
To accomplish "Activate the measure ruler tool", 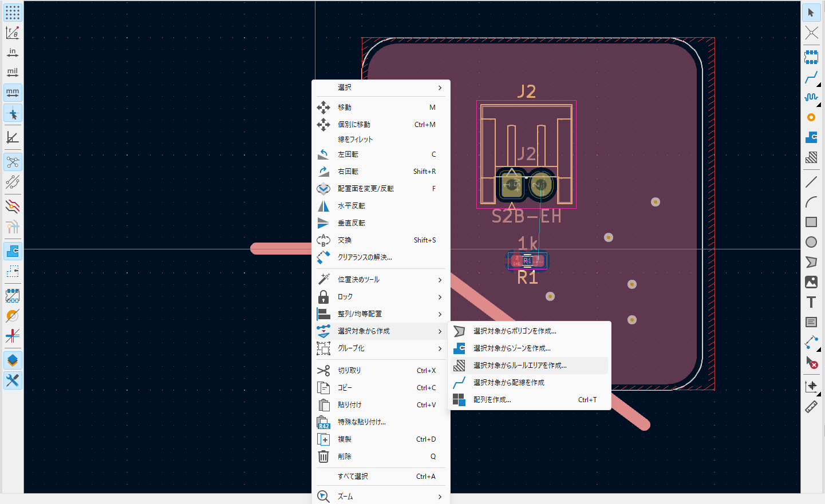I will [x=811, y=407].
